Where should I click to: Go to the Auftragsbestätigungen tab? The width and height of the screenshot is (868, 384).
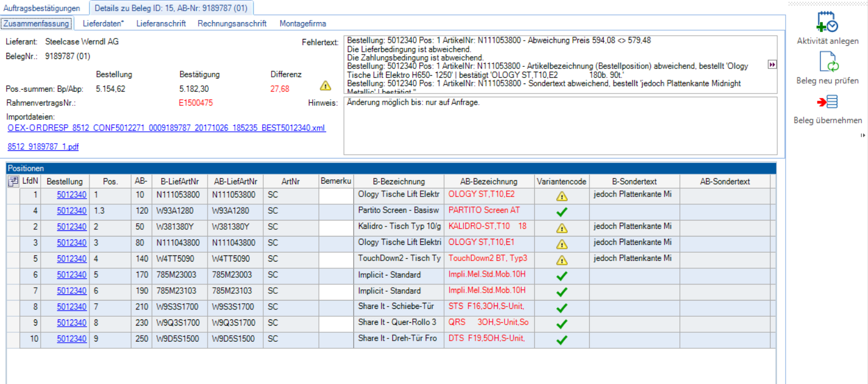[x=42, y=8]
